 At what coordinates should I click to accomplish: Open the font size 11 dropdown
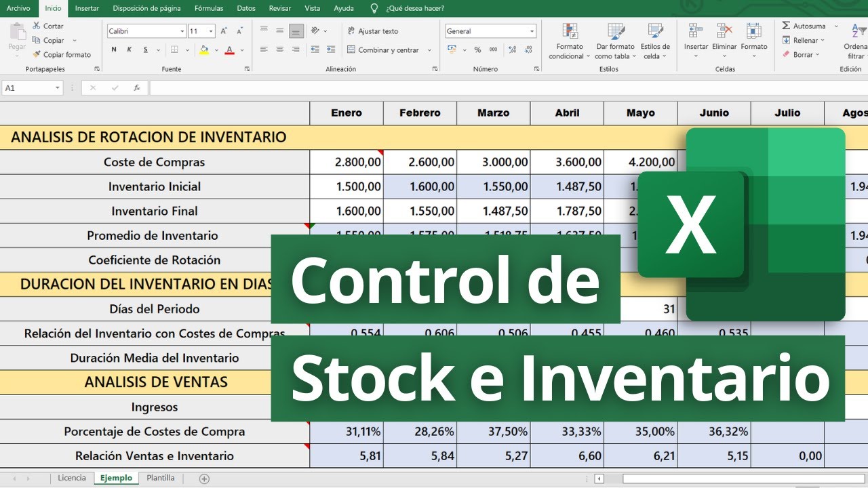[212, 31]
